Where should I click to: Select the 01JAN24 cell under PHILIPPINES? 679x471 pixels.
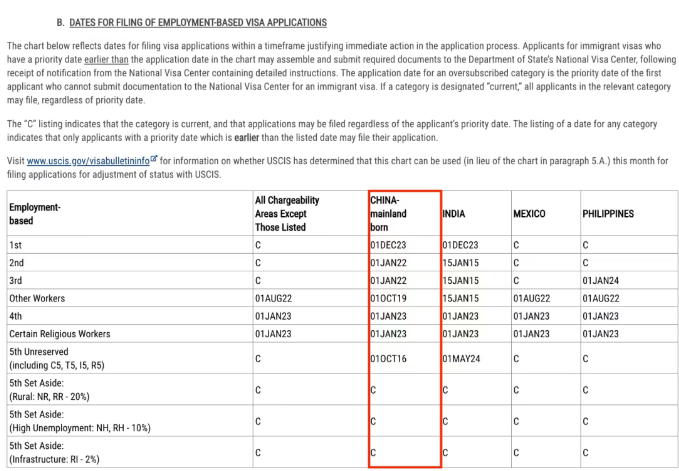click(x=600, y=280)
